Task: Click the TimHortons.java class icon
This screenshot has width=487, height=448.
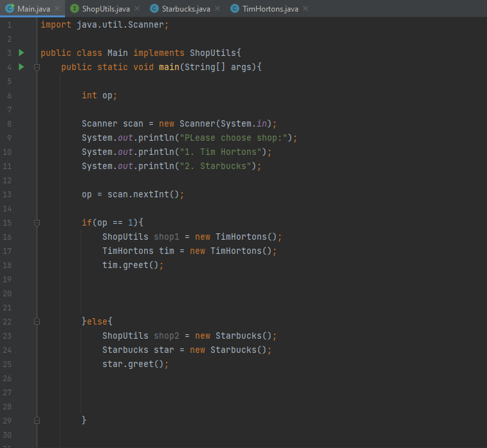Action: pyautogui.click(x=235, y=8)
